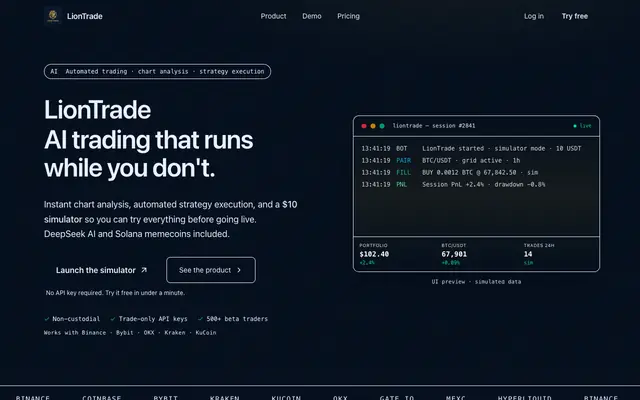Click the LionTrade lion logo icon
This screenshot has width=640, height=400.
point(53,16)
